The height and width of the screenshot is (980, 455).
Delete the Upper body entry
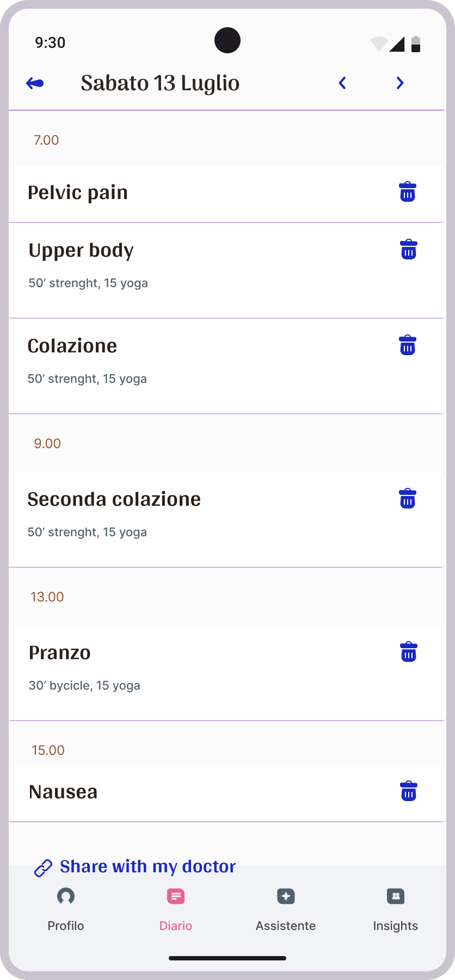409,250
